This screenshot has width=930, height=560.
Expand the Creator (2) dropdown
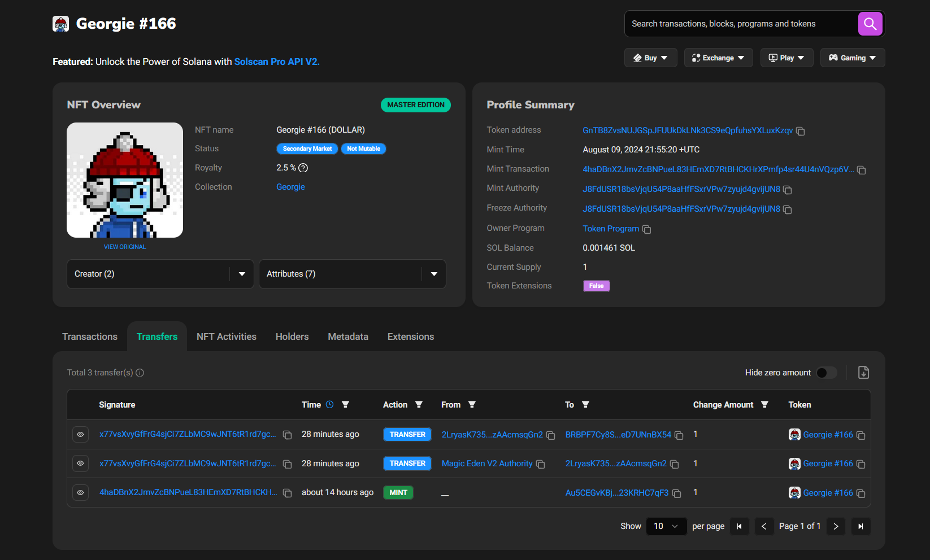(160, 274)
